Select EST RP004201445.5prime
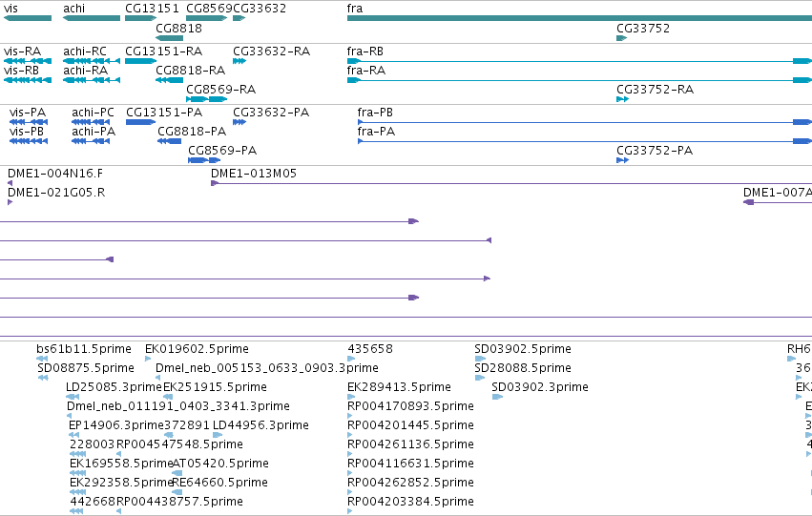Viewport: 812px width, 516px height. coord(349,435)
